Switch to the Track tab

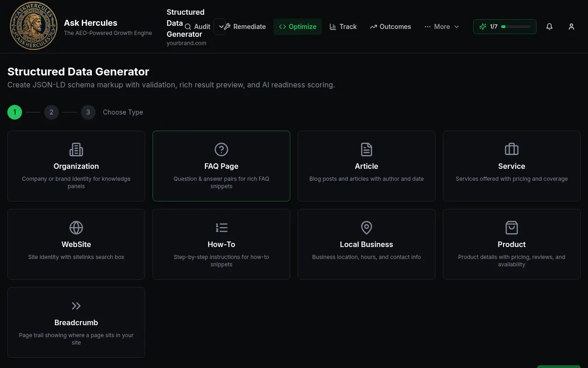point(343,27)
